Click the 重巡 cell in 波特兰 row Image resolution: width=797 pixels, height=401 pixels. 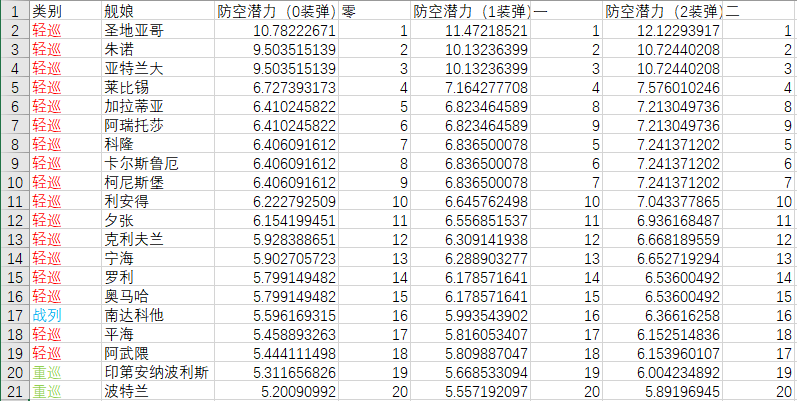(65, 392)
